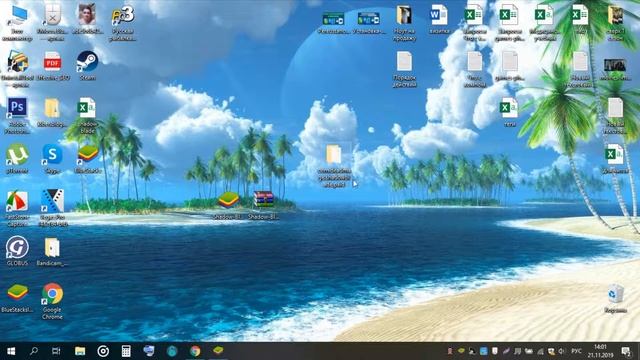This screenshot has height=360, width=640.
Task: Open the Skype desktop shortcut
Action: (x=52, y=155)
